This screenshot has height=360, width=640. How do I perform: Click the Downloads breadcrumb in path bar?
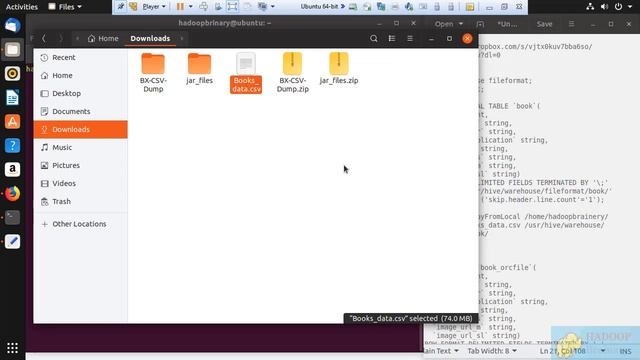150,38
